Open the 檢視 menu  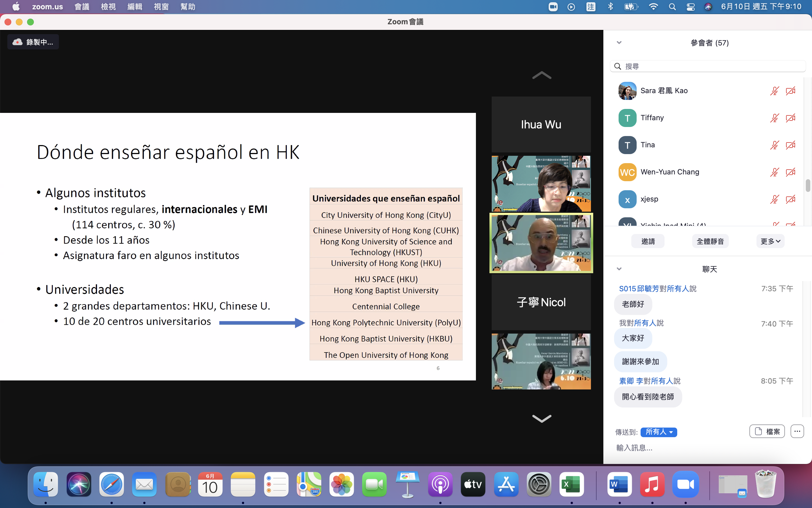pyautogui.click(x=108, y=7)
